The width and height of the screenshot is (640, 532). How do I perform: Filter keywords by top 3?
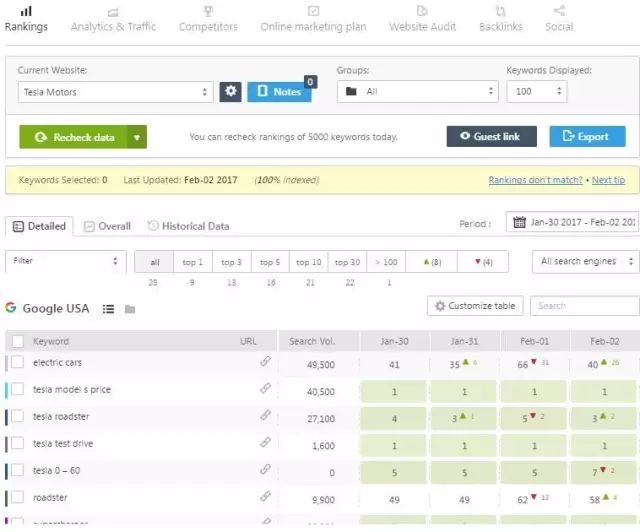point(231,262)
